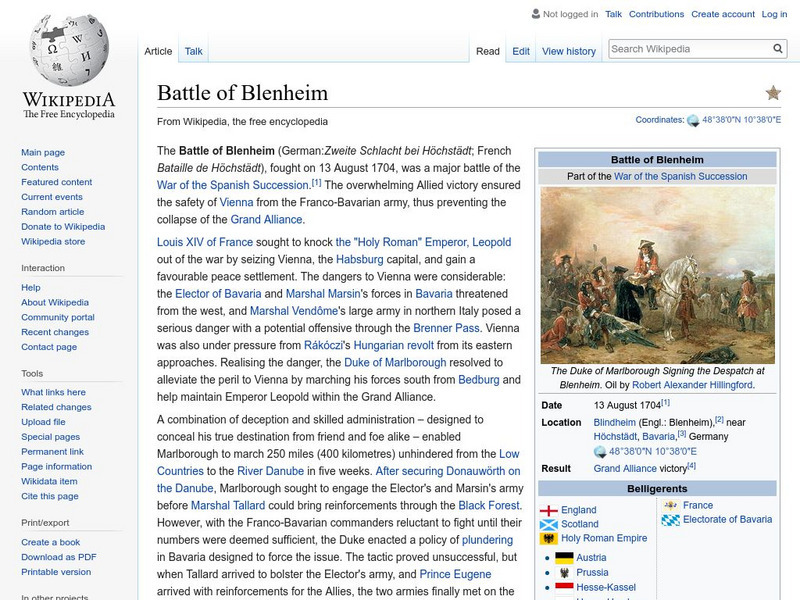Screen dimensions: 800x600
Task: Click the Holy Roman Empire flag icon
Action: [548, 539]
